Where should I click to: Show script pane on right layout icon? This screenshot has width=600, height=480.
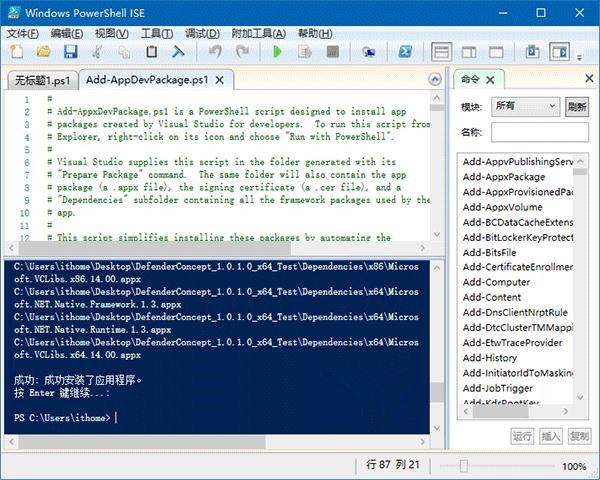click(469, 52)
